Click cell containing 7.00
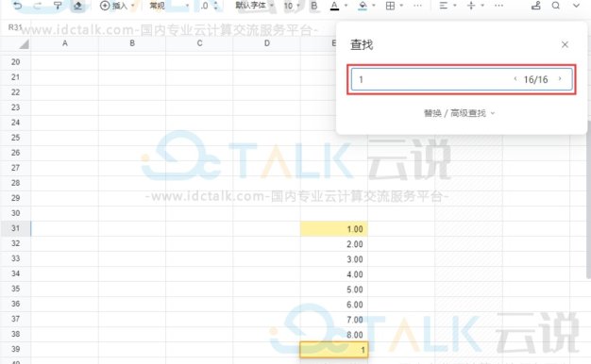The width and height of the screenshot is (591, 364). 334,319
